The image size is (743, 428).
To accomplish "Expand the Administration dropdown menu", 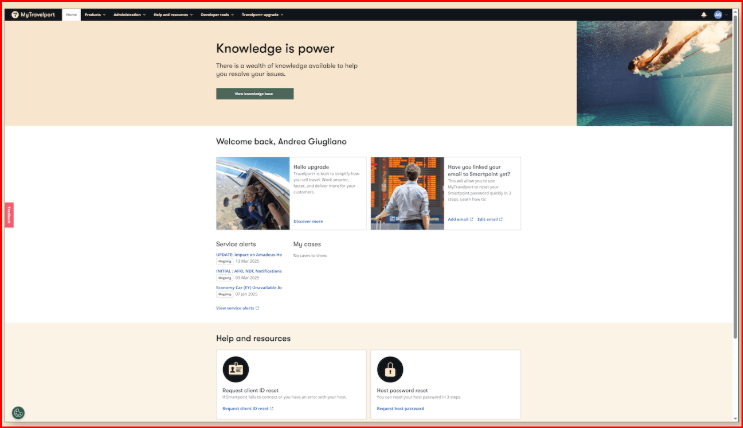I will pyautogui.click(x=129, y=15).
